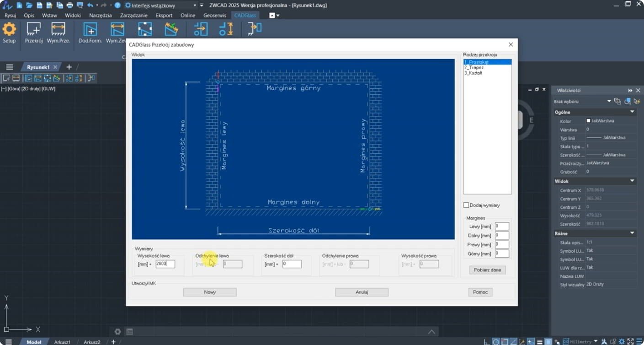Open the Brak wyboru selection dropdown
Screen dimensions: 644x345
point(608,101)
